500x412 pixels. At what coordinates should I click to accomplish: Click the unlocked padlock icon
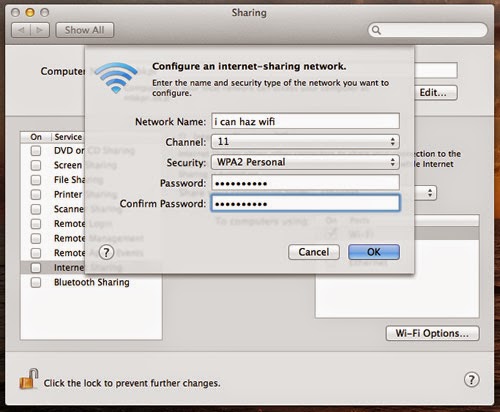[29, 379]
